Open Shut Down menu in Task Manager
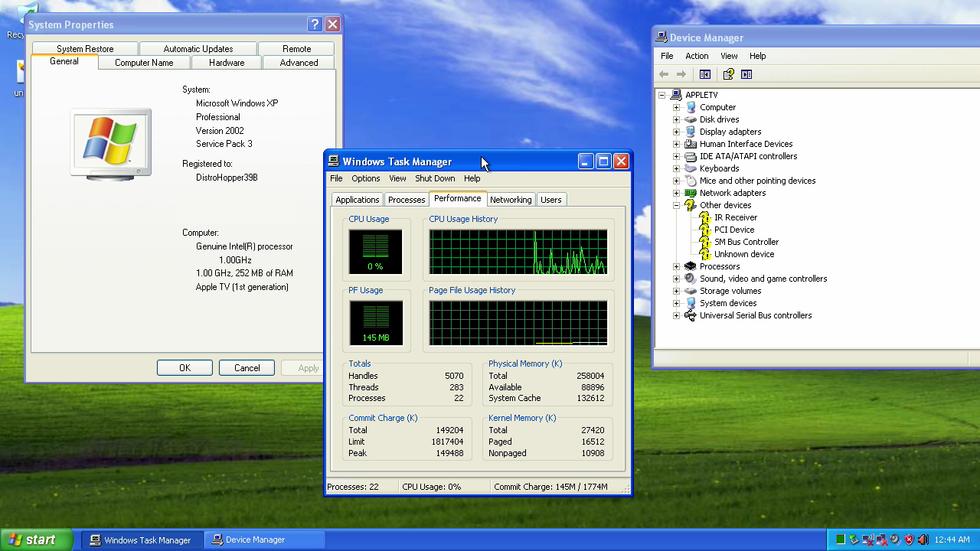This screenshot has height=551, width=980. 435,178
